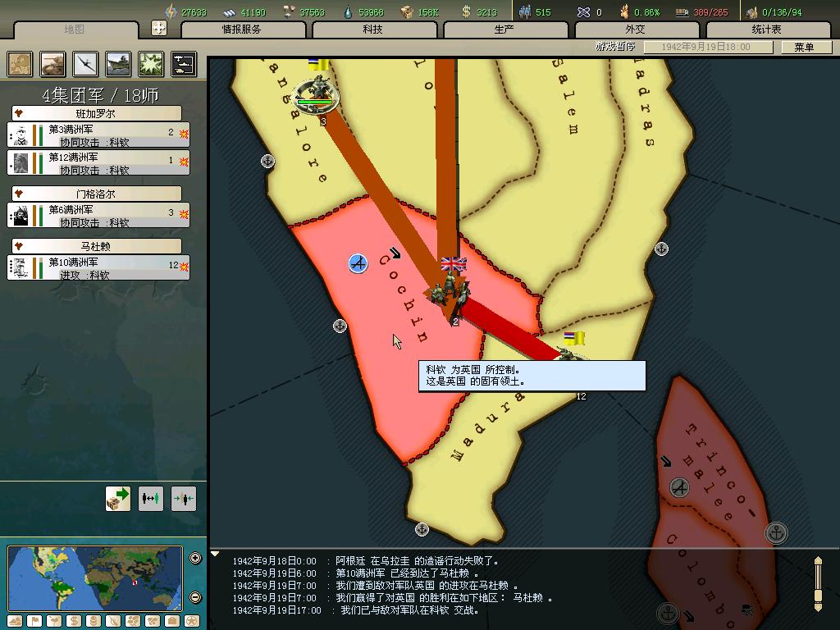This screenshot has width=840, height=630.
Task: Click the port anchor on Cochin west coast
Action: 340,326
